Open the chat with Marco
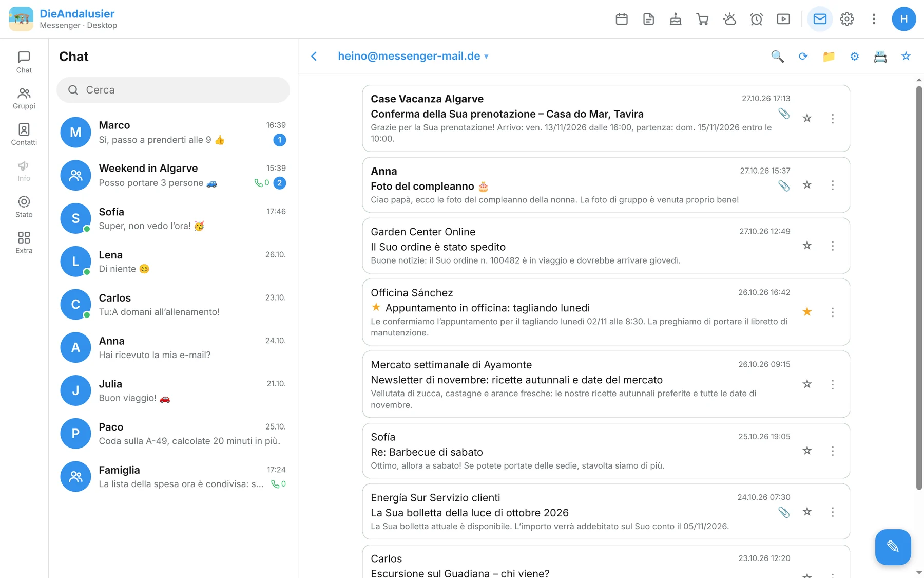Screen dimensions: 924x578 tap(174, 133)
